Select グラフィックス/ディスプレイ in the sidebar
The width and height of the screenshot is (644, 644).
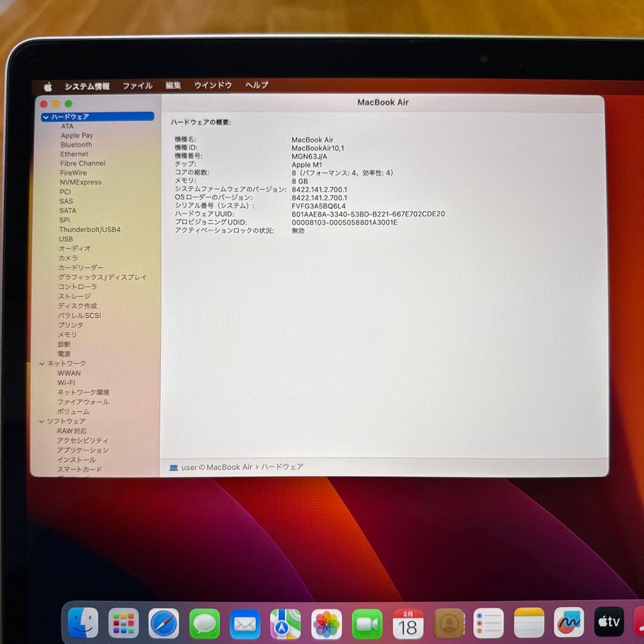[x=103, y=277]
